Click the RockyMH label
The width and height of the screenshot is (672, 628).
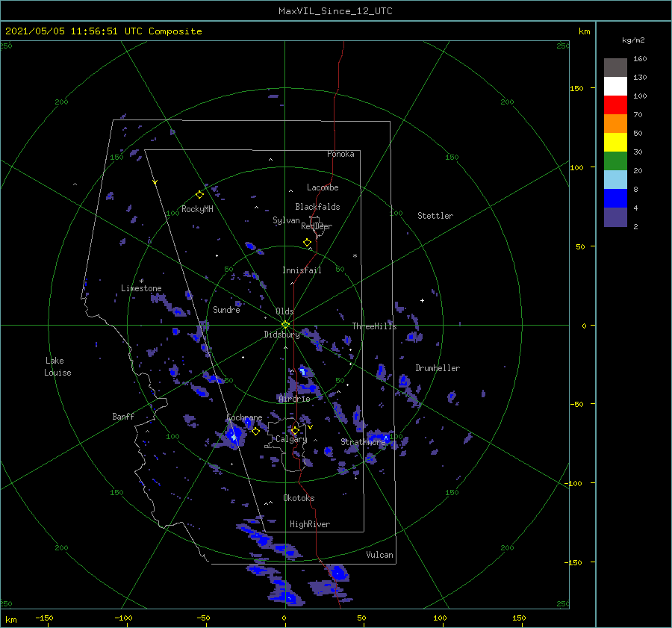click(x=197, y=209)
